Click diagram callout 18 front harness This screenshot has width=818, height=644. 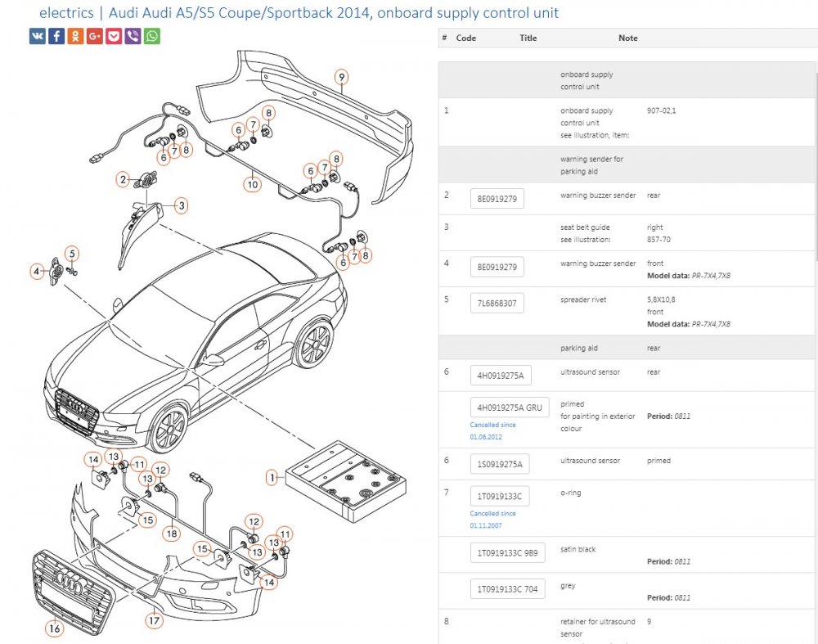tap(172, 534)
